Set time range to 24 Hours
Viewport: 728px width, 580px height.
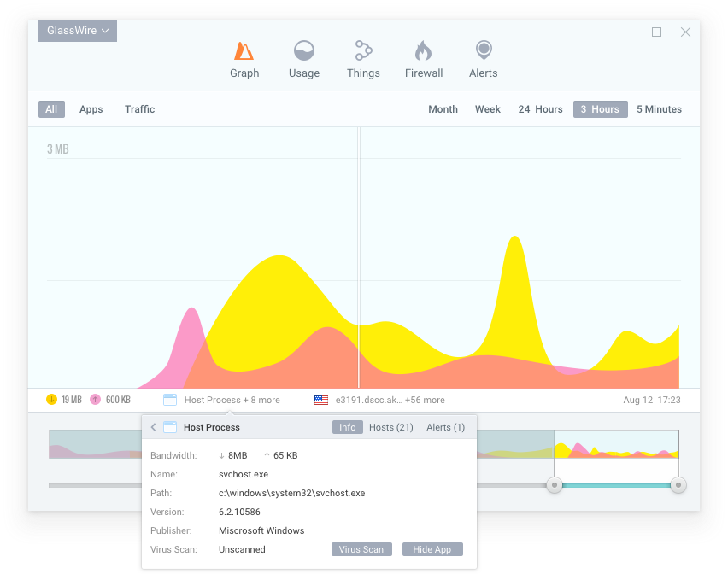(x=540, y=109)
